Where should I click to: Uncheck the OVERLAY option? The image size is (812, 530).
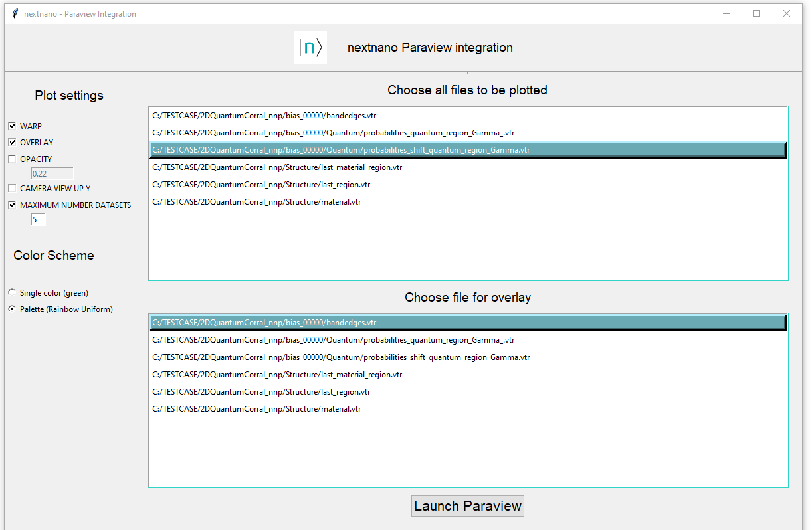coord(11,142)
